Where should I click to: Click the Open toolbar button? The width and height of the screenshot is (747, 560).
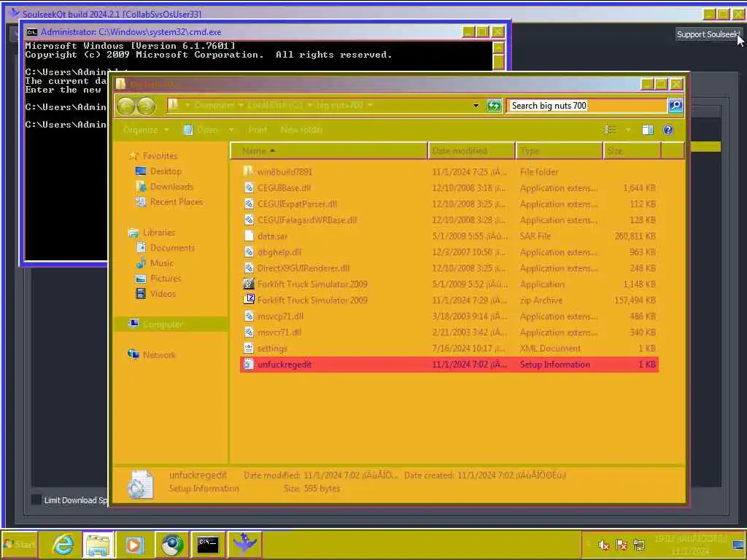pyautogui.click(x=201, y=130)
